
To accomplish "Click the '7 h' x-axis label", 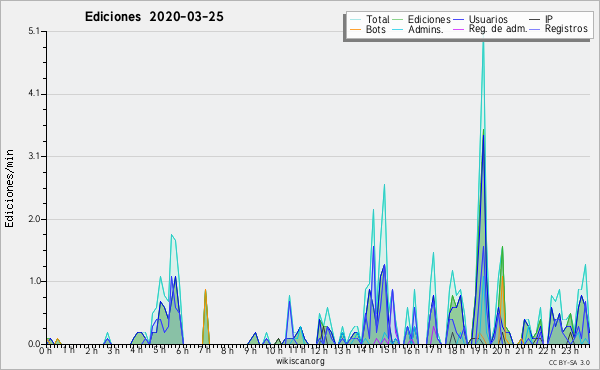I will point(205,350).
